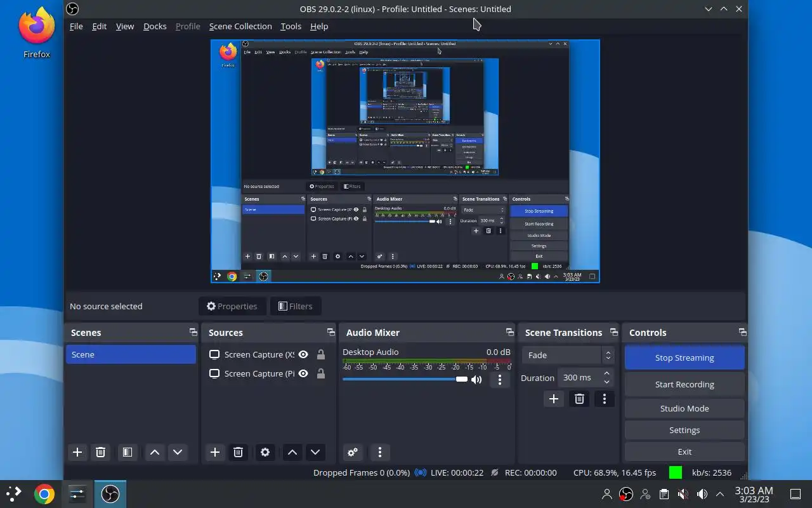Delete the scene transition with trash icon

(x=579, y=399)
